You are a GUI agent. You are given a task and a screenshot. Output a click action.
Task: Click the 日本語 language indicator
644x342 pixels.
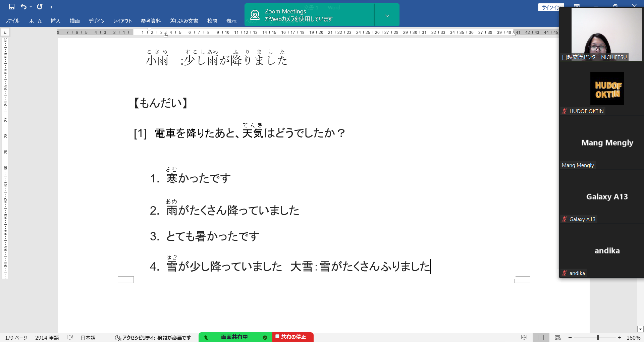[x=88, y=338]
